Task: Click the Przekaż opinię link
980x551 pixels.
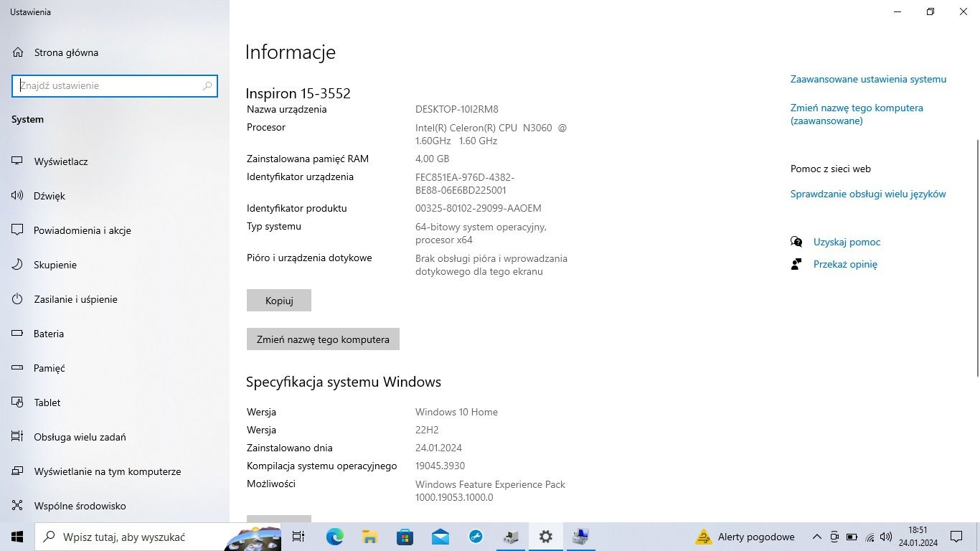Action: 845,264
